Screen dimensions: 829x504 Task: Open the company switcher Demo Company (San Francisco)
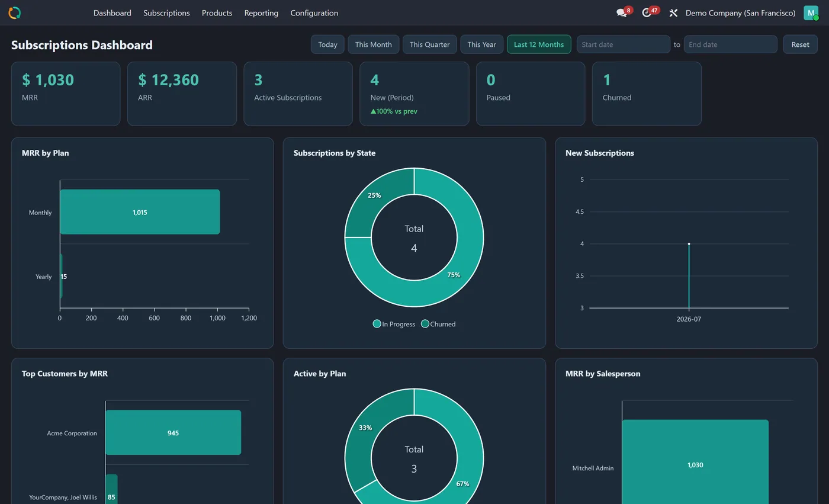pos(740,13)
